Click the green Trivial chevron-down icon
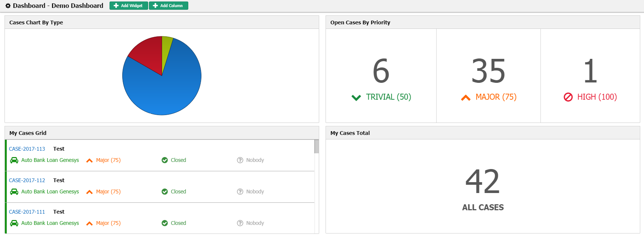Screen dimensions: 644x235 356,97
